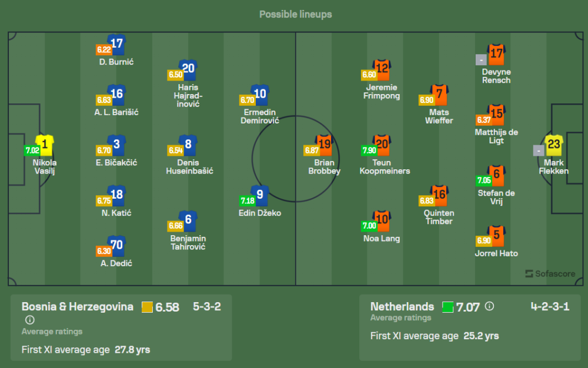Click Koopmeiners' green 7.90 rating badge
The height and width of the screenshot is (368, 588).
coord(369,150)
